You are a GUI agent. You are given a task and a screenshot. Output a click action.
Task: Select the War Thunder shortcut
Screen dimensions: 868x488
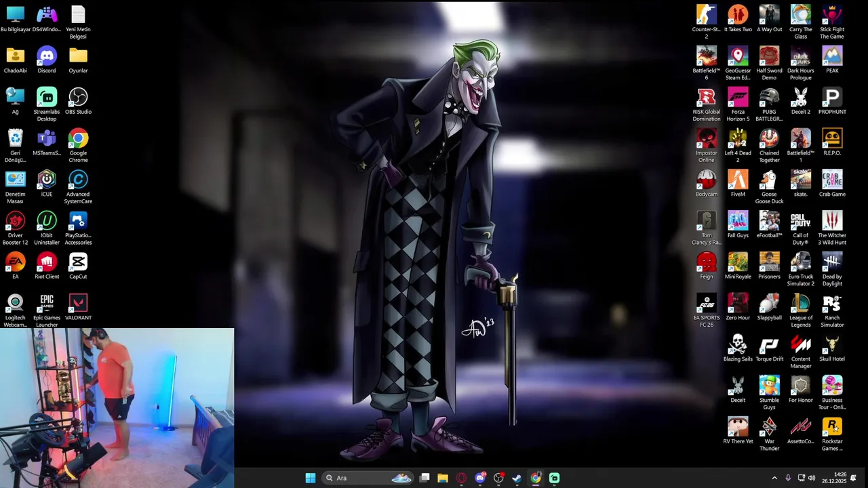point(769,435)
